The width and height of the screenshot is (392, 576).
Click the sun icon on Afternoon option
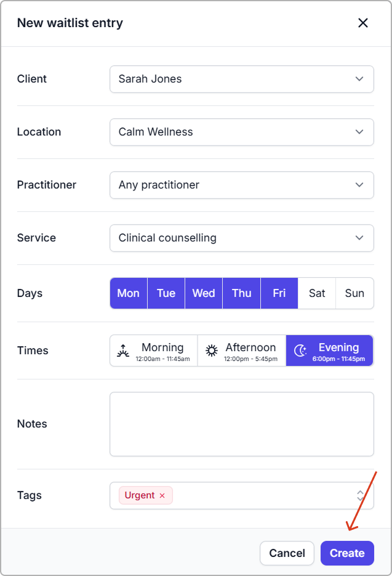212,351
